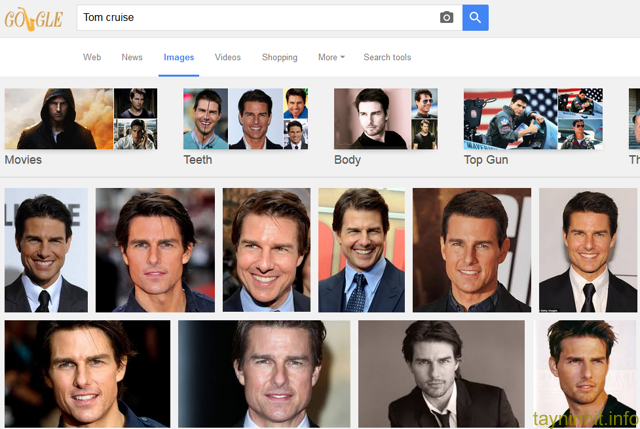
Task: Open the result with blue striped tie
Action: (361, 250)
